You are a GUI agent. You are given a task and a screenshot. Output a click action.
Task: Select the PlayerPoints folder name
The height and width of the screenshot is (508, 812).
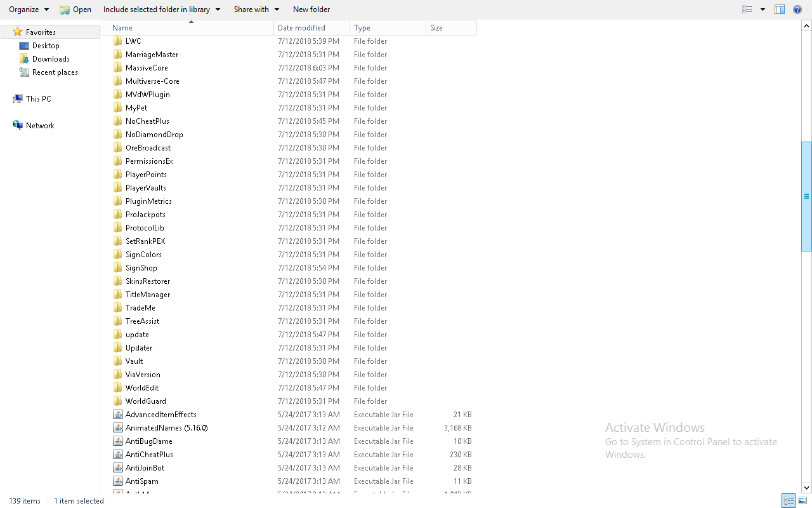point(146,175)
